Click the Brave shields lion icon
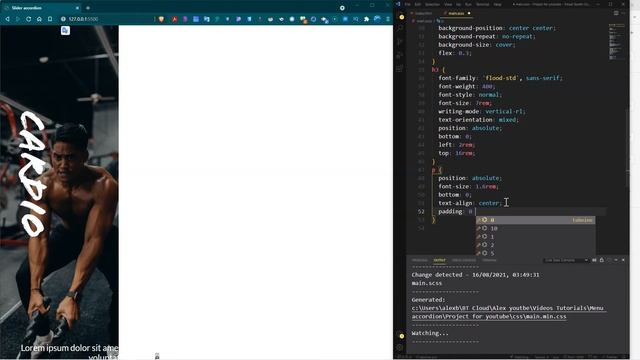640x360 pixels. click(162, 19)
